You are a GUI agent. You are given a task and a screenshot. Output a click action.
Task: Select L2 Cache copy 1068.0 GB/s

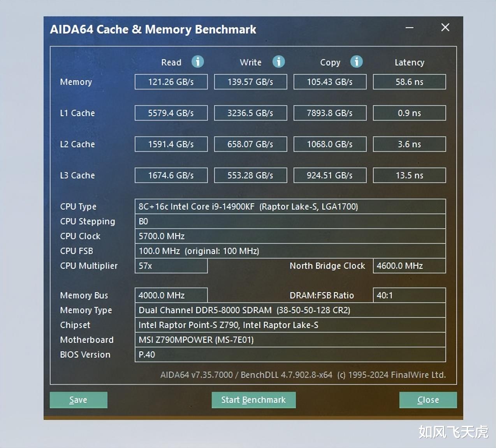point(330,144)
